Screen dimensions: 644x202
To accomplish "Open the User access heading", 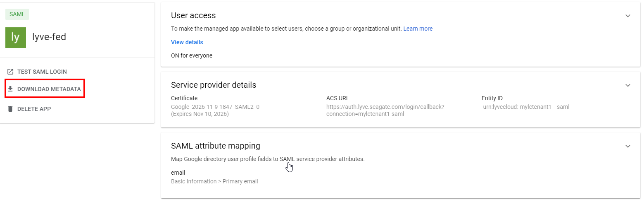I will (x=193, y=15).
